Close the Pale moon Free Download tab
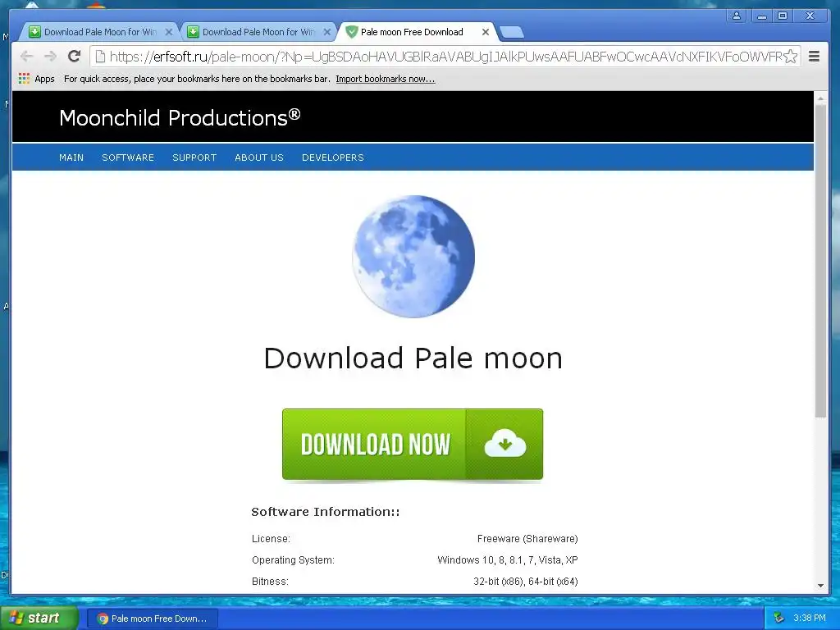The height and width of the screenshot is (630, 840). tap(486, 32)
